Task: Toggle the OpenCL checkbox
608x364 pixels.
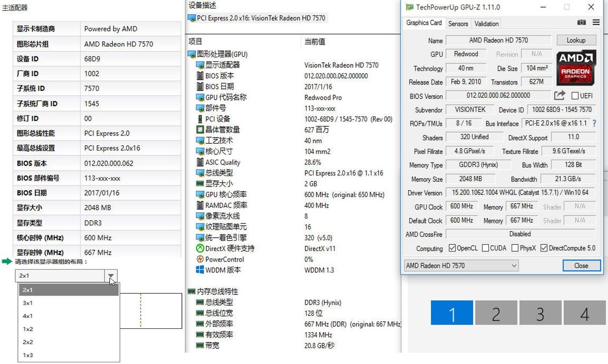Action: (452, 248)
